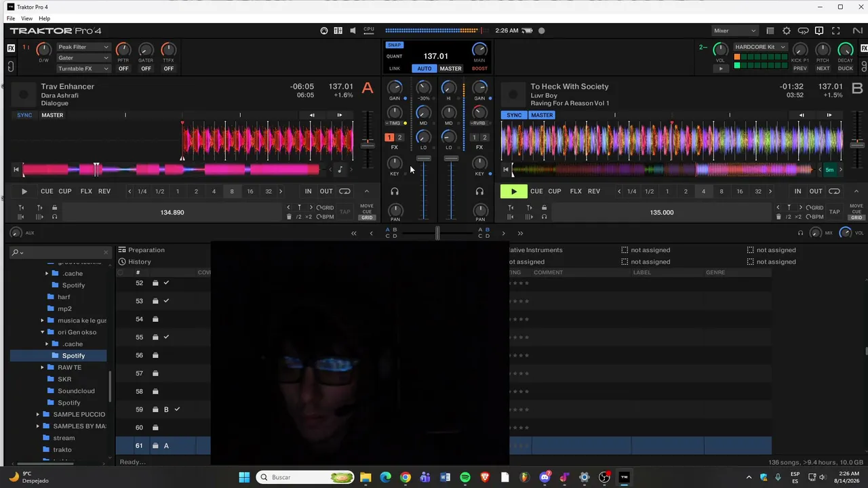Screen dimensions: 868x488
Task: Click the left FX unit panel icon
Action: 11,48
